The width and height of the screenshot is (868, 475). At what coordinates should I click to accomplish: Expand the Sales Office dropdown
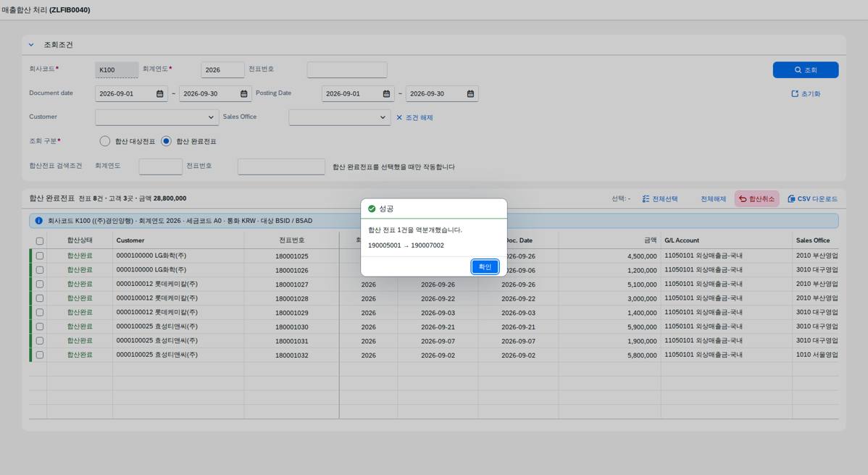(x=382, y=117)
